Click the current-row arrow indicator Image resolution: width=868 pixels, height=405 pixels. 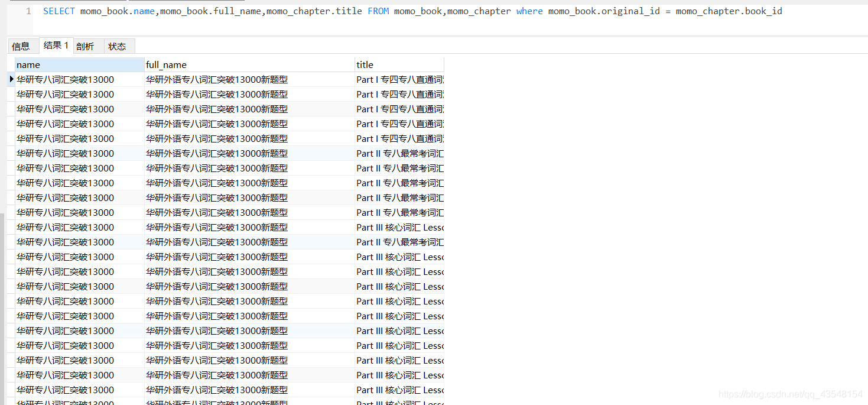point(11,79)
